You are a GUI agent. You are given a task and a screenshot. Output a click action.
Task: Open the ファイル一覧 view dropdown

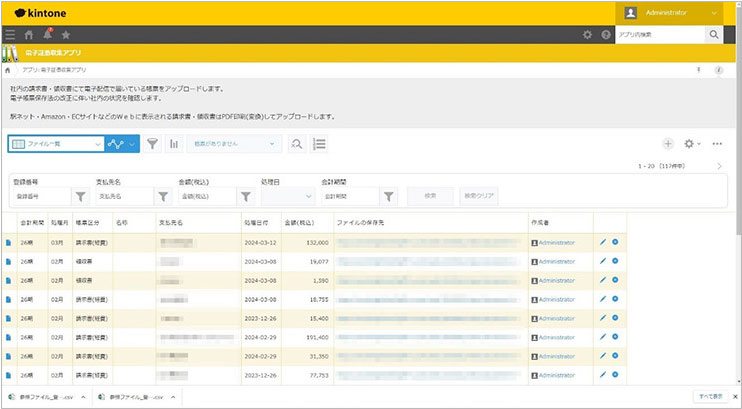click(55, 144)
